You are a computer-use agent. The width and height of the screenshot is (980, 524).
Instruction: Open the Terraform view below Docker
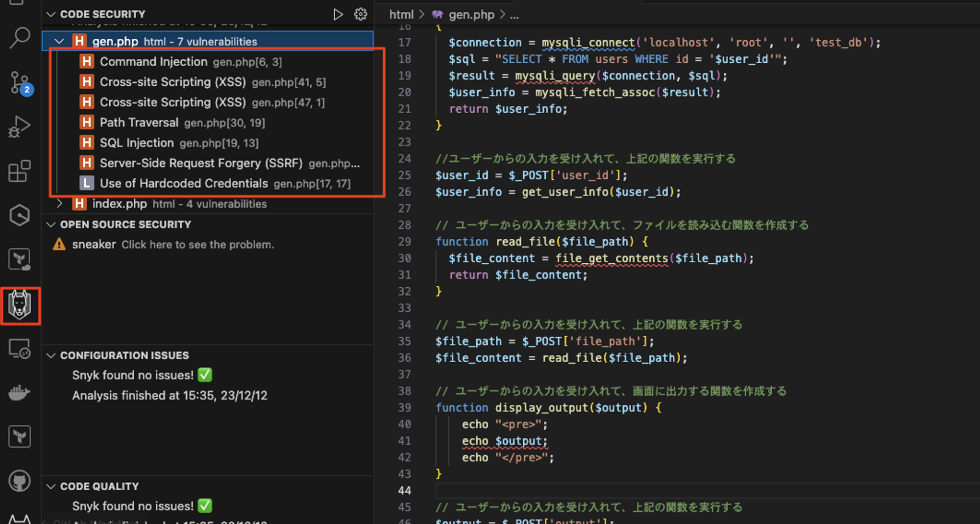coord(20,436)
